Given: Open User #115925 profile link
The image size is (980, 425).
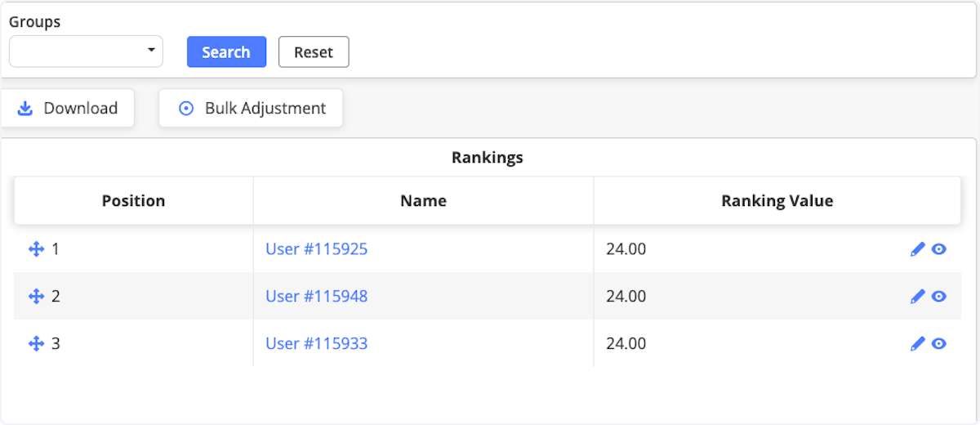Looking at the screenshot, I should click(x=316, y=249).
